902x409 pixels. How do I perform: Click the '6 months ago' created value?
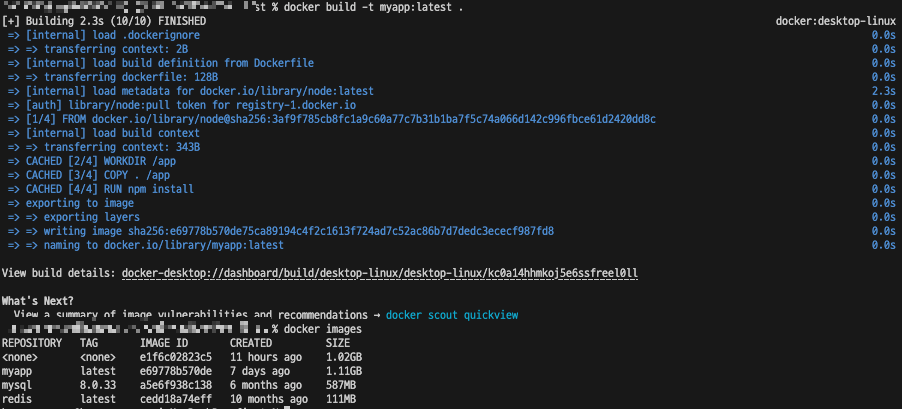266,385
